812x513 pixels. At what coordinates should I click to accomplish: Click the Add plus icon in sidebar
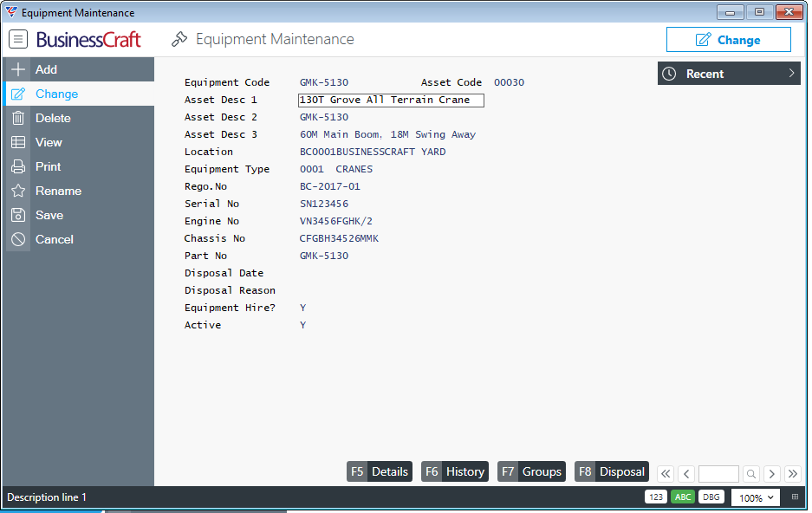(x=18, y=69)
